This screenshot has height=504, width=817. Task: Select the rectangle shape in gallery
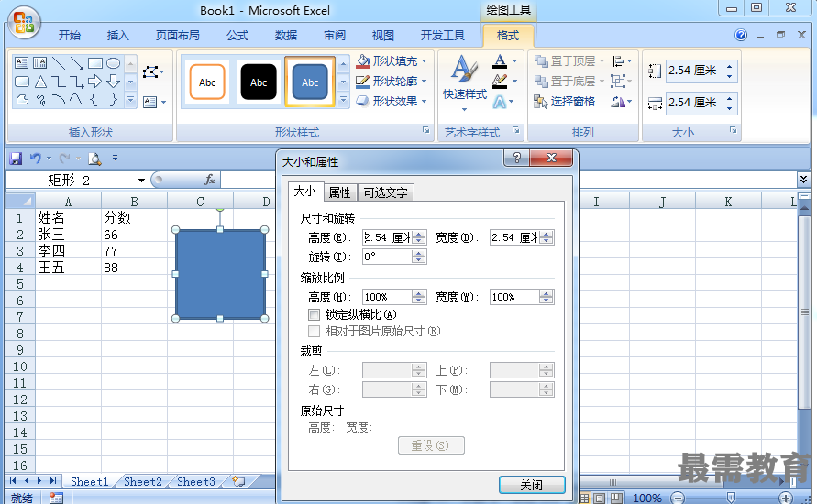pos(94,63)
